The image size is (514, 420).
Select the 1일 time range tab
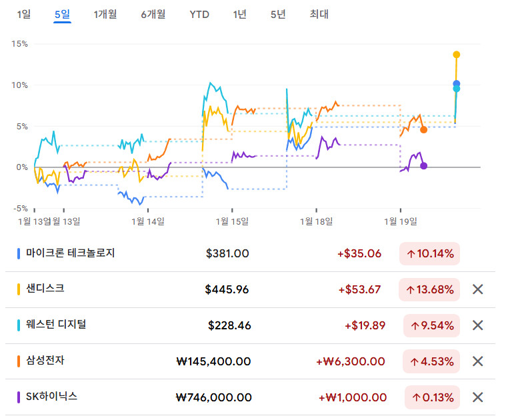(x=24, y=14)
